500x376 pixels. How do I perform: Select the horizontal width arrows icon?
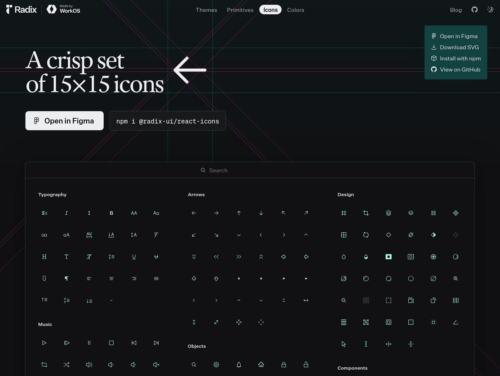point(306,300)
